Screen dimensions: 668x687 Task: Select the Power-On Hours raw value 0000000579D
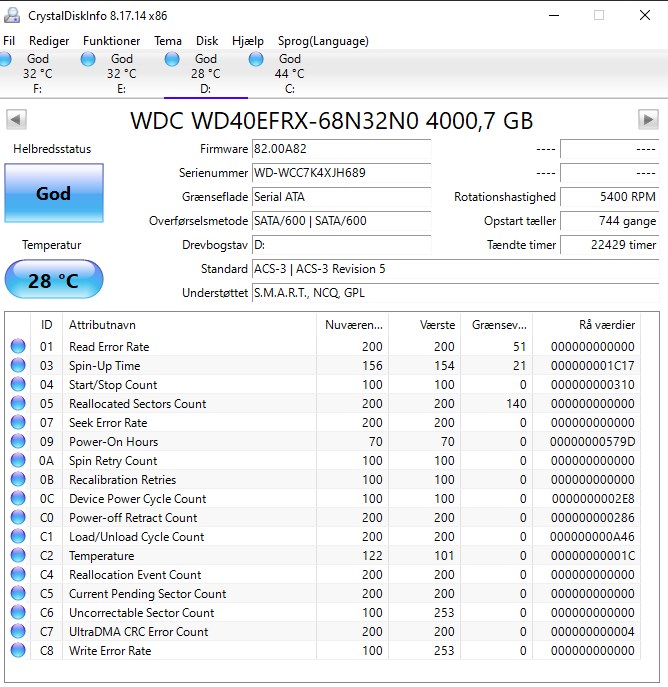592,442
